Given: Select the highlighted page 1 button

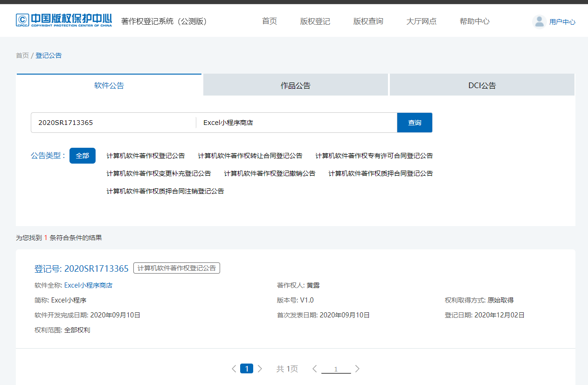Looking at the screenshot, I should pos(247,368).
